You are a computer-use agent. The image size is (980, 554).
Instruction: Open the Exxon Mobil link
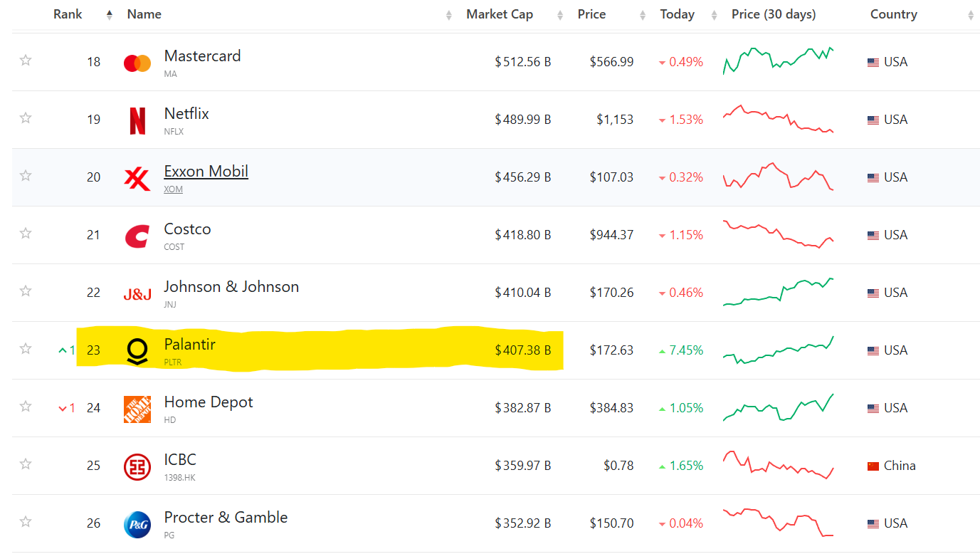point(206,171)
